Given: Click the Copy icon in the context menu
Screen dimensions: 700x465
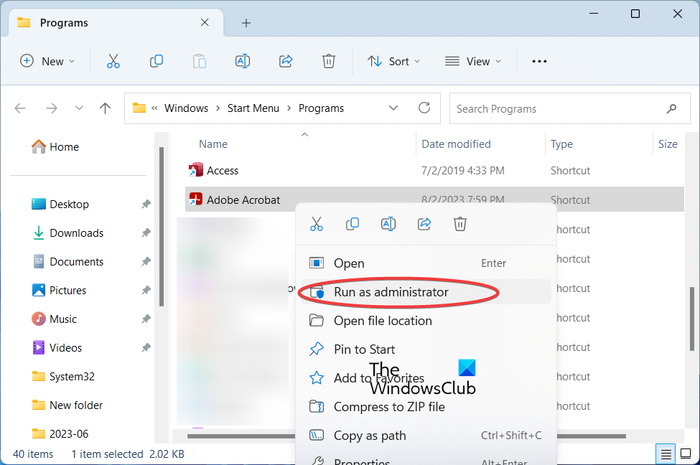Looking at the screenshot, I should (352, 224).
